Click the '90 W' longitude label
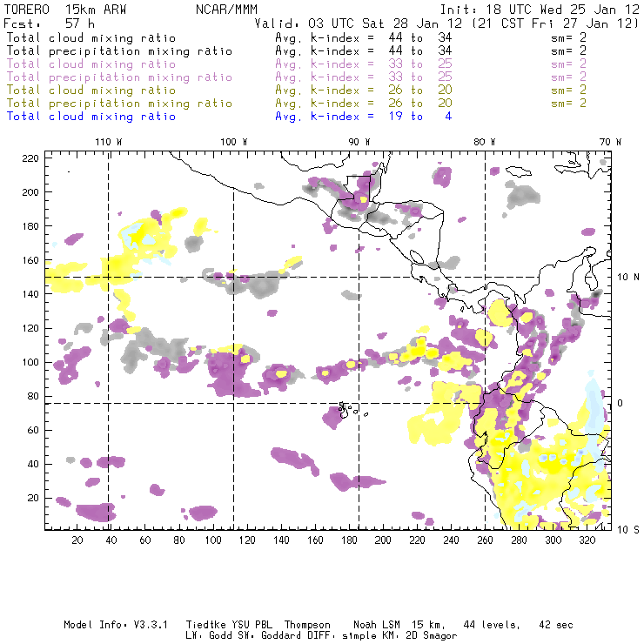The height and width of the screenshot is (644, 644). click(x=359, y=142)
